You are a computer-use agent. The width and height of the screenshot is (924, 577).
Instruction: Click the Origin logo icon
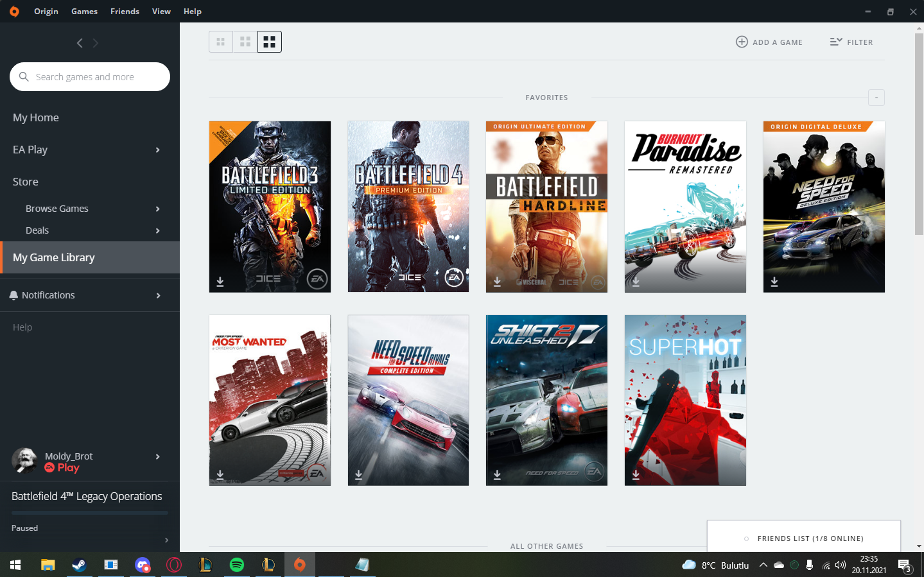[14, 11]
